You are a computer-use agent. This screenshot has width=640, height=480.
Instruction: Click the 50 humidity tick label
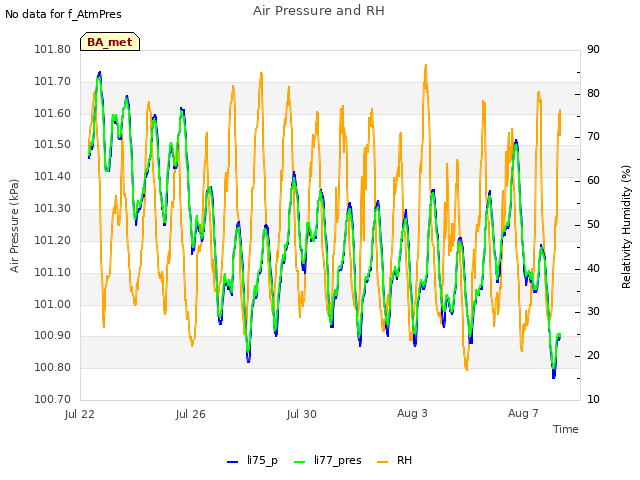pyautogui.click(x=593, y=225)
